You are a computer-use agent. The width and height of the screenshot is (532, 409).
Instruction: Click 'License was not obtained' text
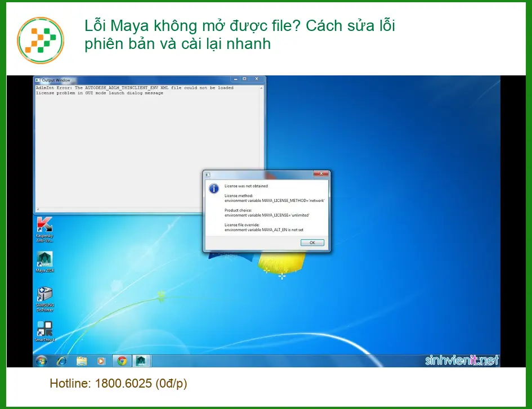point(246,186)
